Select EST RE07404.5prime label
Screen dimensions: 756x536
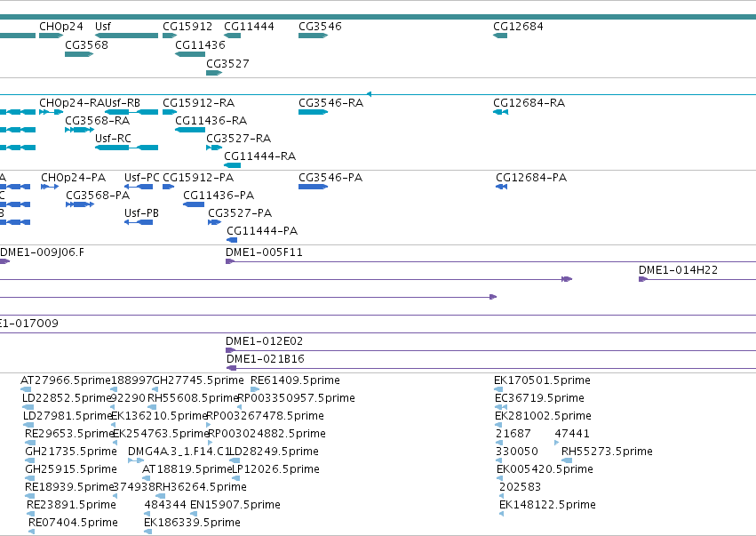click(x=73, y=523)
